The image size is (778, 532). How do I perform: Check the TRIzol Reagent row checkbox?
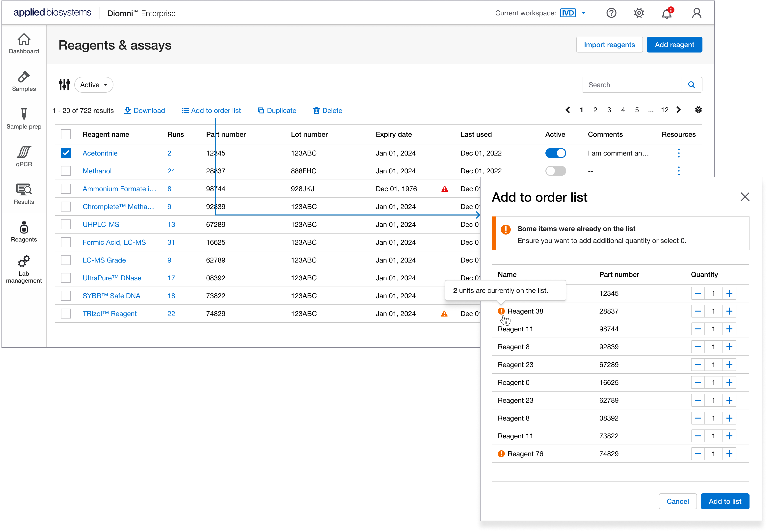tap(66, 314)
